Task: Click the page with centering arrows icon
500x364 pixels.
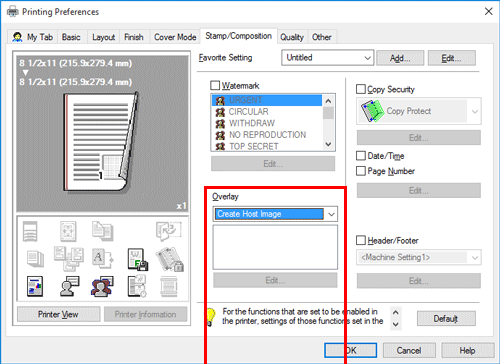Action: click(x=68, y=231)
